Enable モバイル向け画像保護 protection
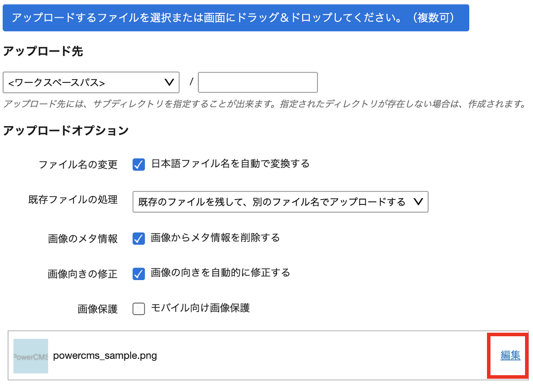Screen dimensions: 533x392 (139, 308)
